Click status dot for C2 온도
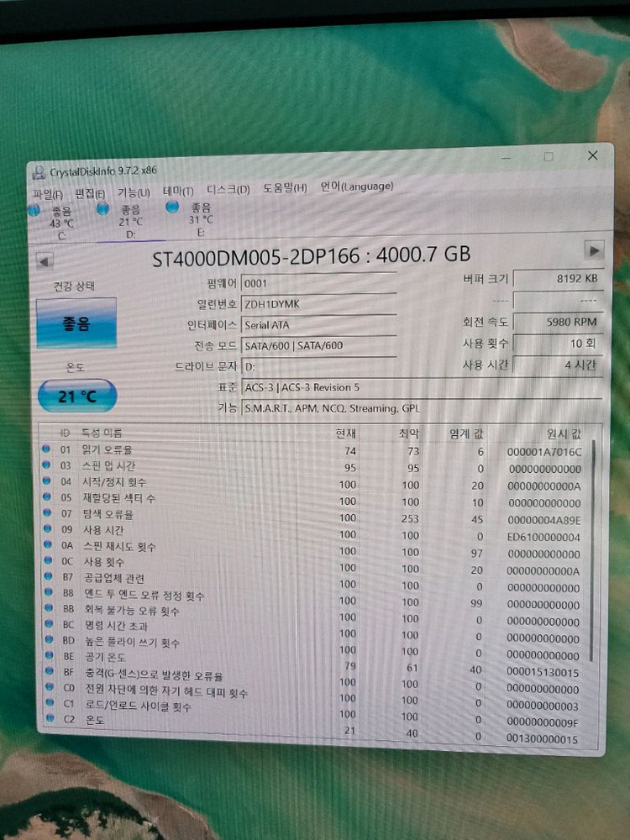Viewport: 630px width, 840px height. tap(51, 717)
